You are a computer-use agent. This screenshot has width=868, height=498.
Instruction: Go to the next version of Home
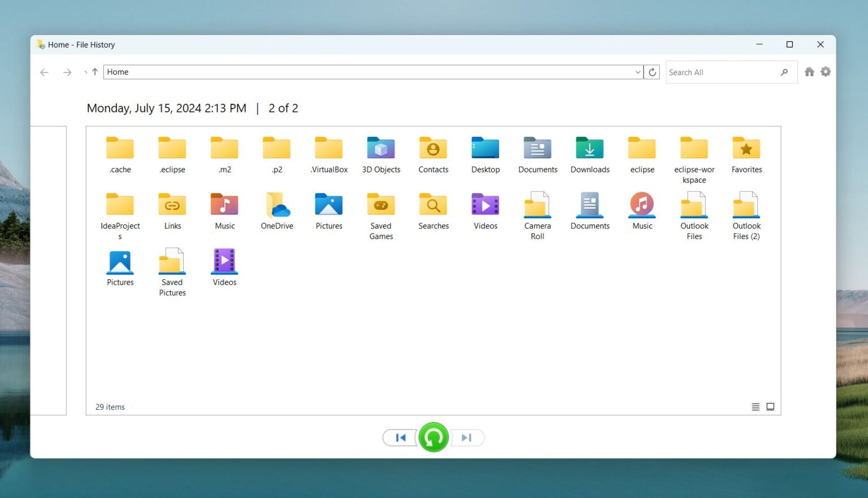click(466, 437)
